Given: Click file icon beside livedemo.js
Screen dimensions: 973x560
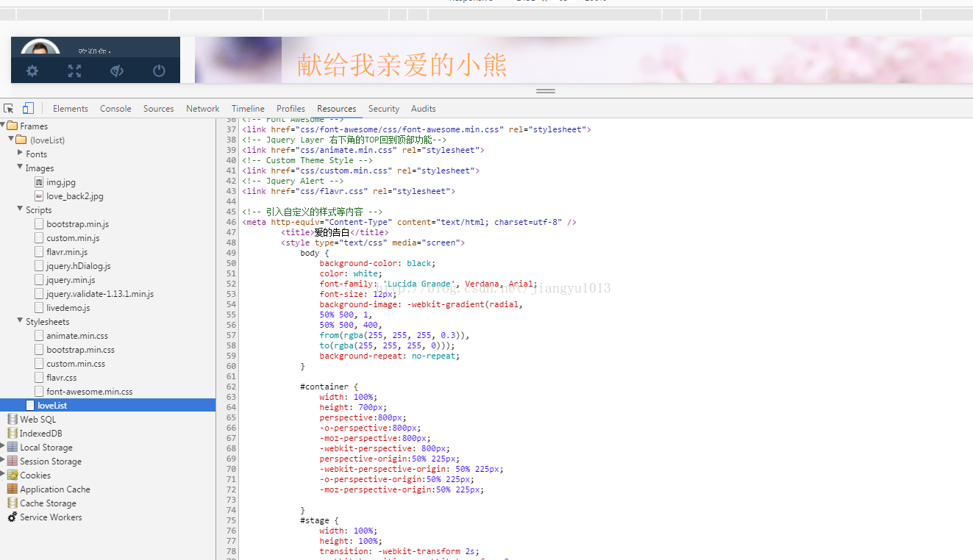Looking at the screenshot, I should (39, 307).
